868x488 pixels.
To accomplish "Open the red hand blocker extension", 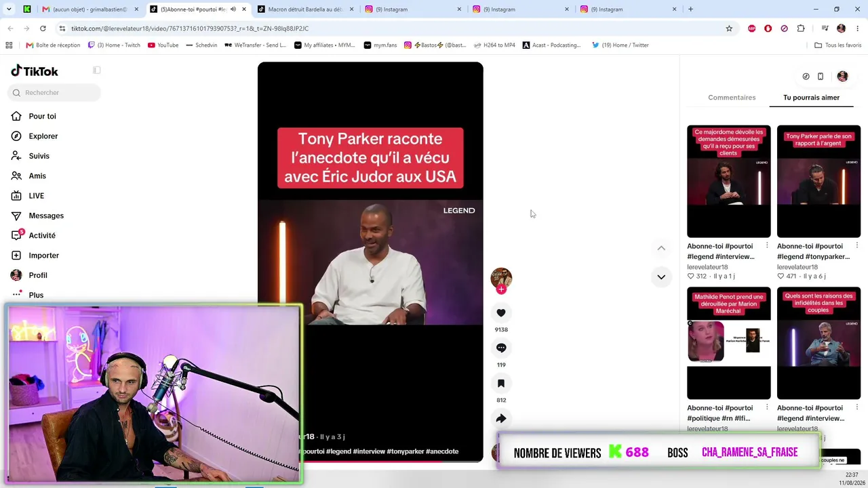I will [768, 28].
